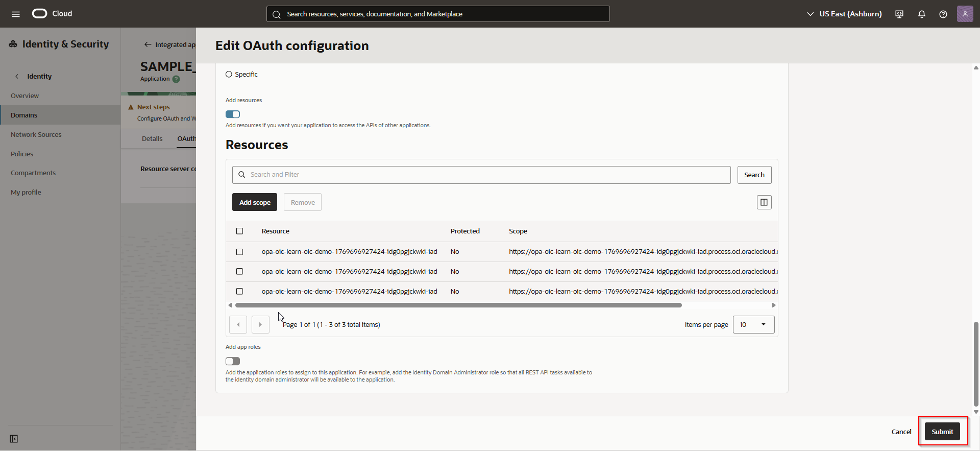Check the select-all checkbox in Resource header
This screenshot has width=980, height=451.
click(x=239, y=231)
